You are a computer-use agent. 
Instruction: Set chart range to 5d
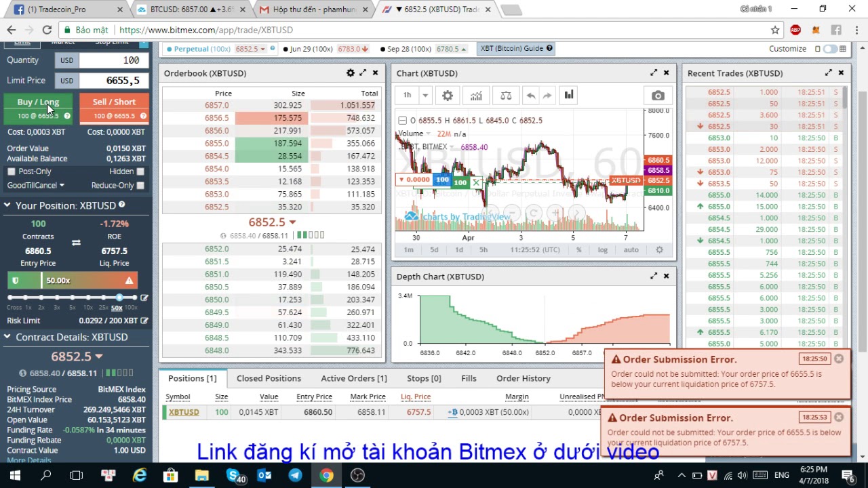[434, 250]
